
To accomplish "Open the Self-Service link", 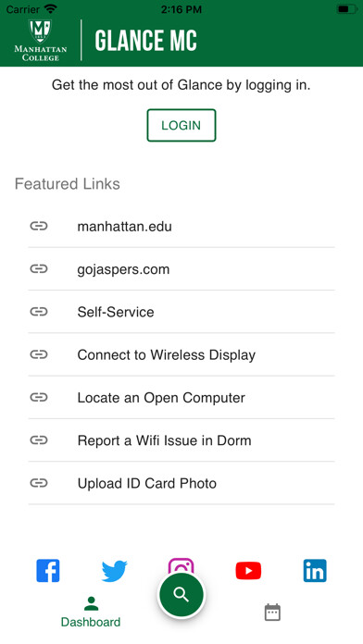I will [181, 312].
